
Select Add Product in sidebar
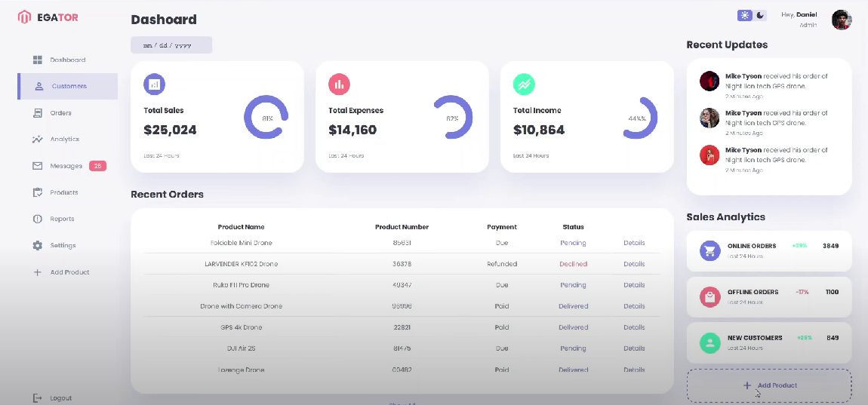[x=67, y=272]
